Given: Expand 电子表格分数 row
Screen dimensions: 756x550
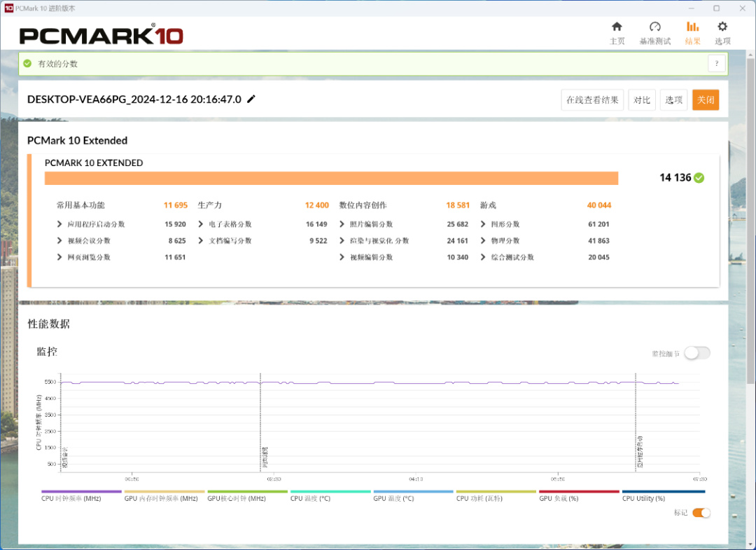Looking at the screenshot, I should 201,224.
